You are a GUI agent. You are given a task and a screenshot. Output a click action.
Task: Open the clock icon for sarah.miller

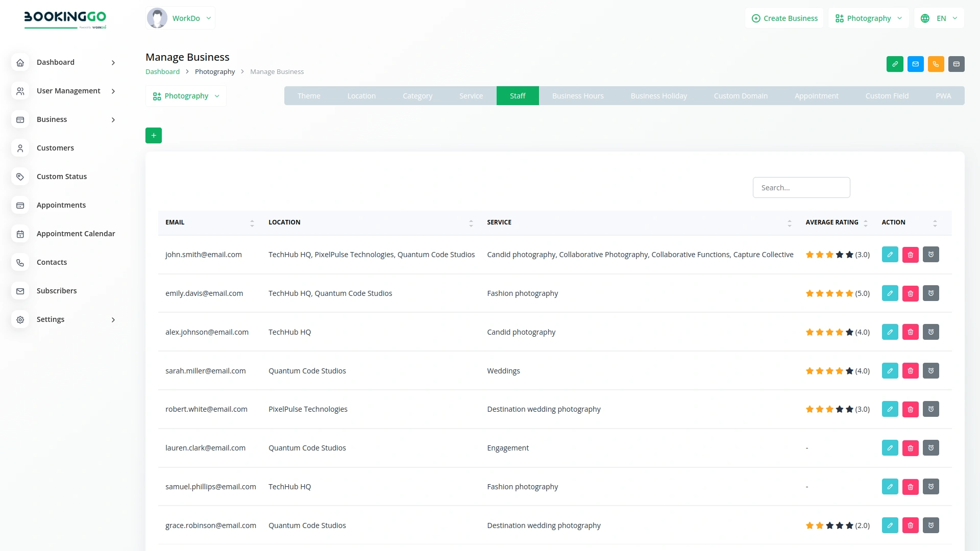point(931,370)
